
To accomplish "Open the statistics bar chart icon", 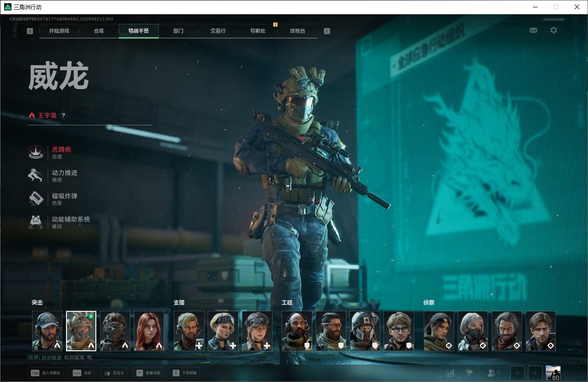I will coord(450,373).
